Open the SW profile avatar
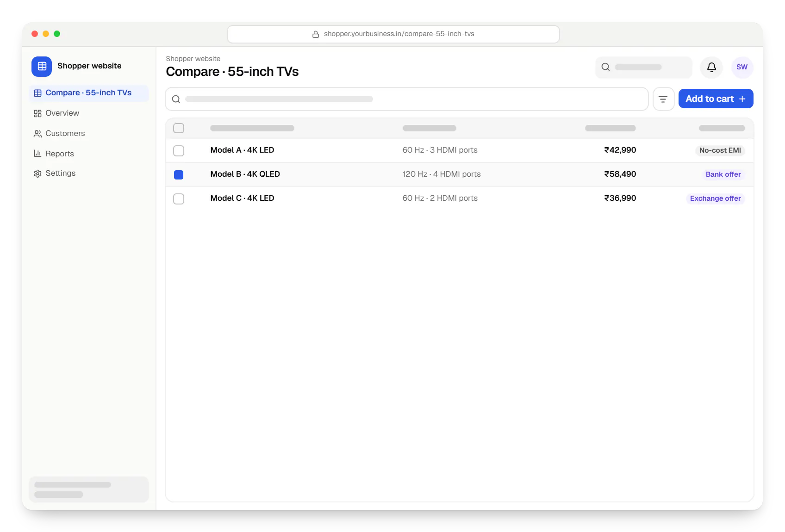Viewport: 785px width, 532px height. coord(742,67)
